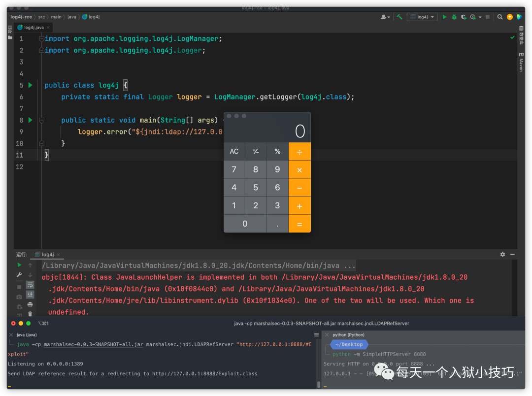Viewport: 532px width, 396px height.
Task: Click the green inspection checkmark in the editor
Action: (x=512, y=37)
